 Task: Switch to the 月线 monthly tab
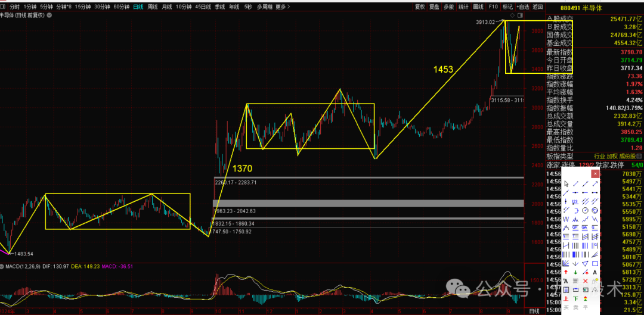(x=167, y=7)
